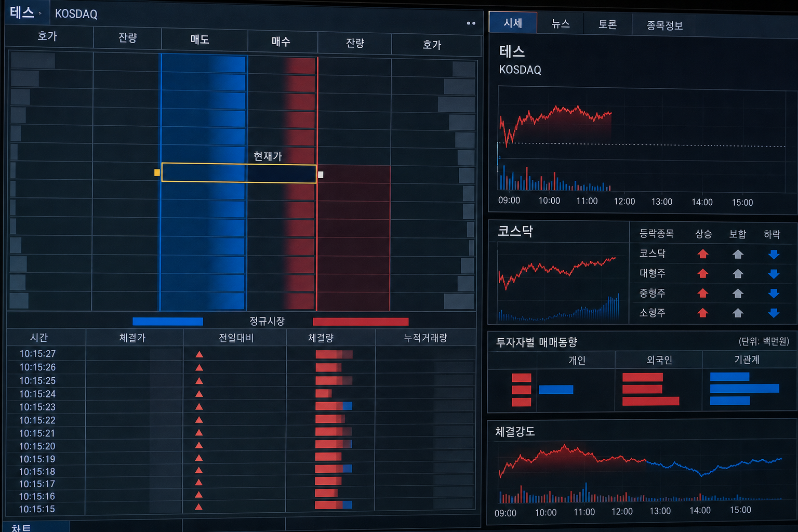Select the 시세 tab
Viewport: 798px width, 532px height.
pos(513,22)
